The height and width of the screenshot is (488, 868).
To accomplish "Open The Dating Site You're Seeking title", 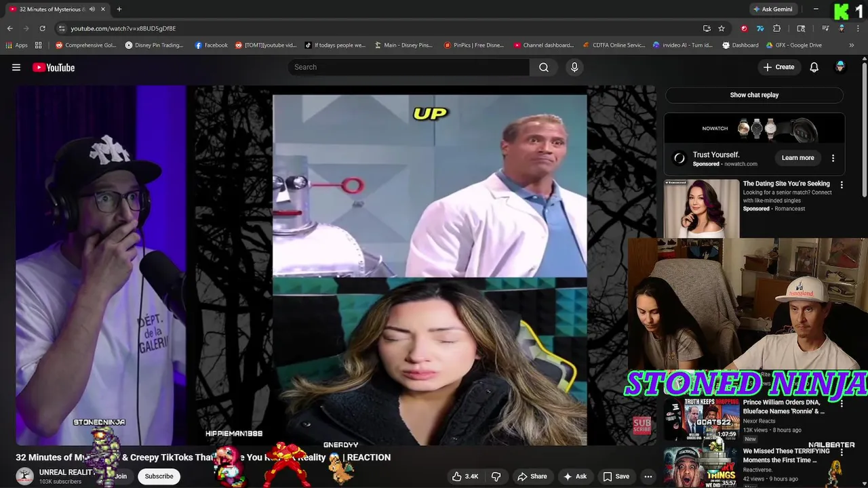I will pos(786,184).
